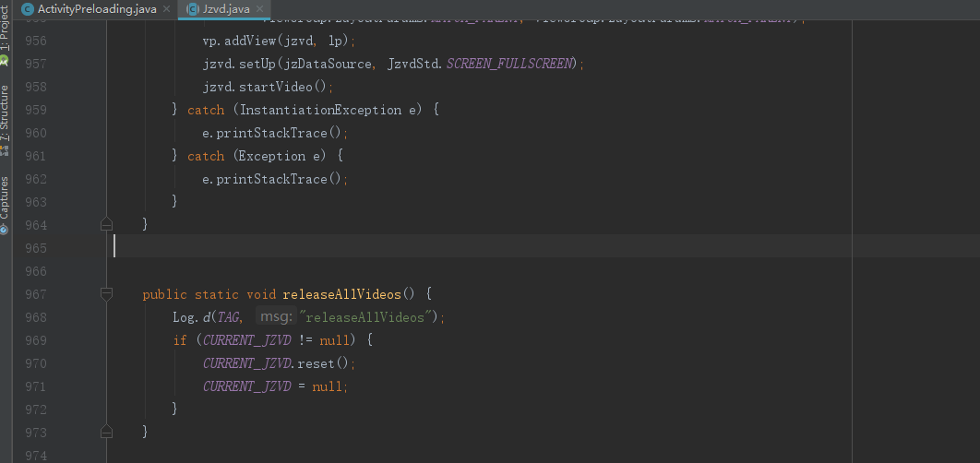Click line number 960 in gutter
The width and height of the screenshot is (980, 463).
[36, 133]
